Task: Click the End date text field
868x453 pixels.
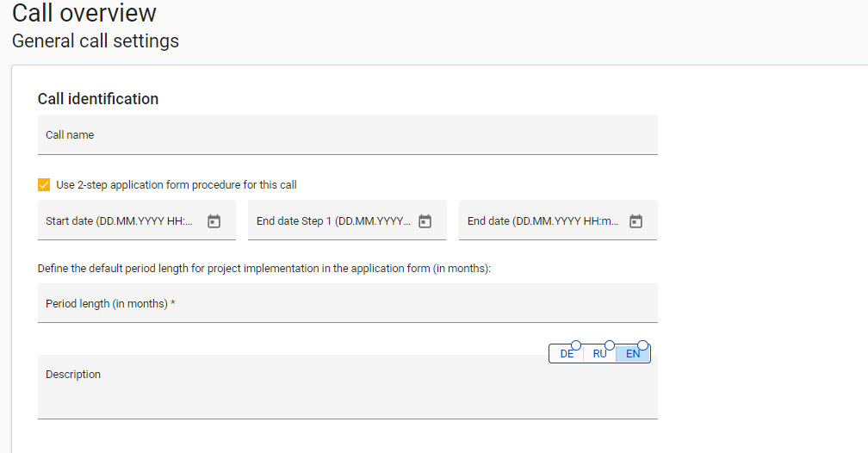Action: 542,221
